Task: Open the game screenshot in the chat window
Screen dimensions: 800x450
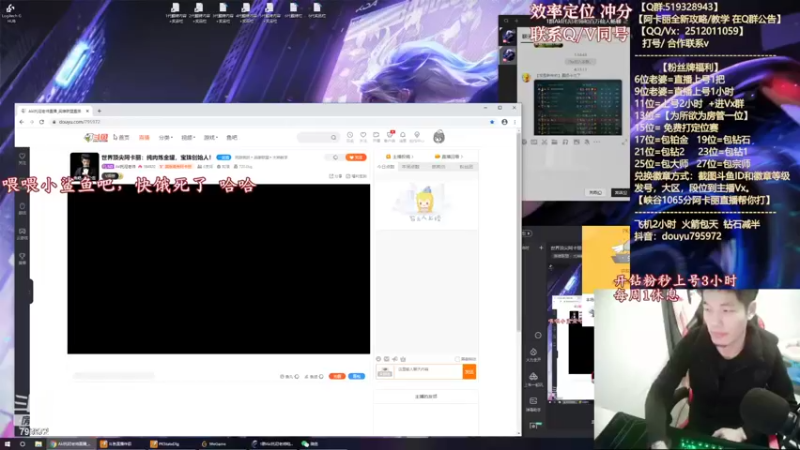Action: pyautogui.click(x=578, y=107)
